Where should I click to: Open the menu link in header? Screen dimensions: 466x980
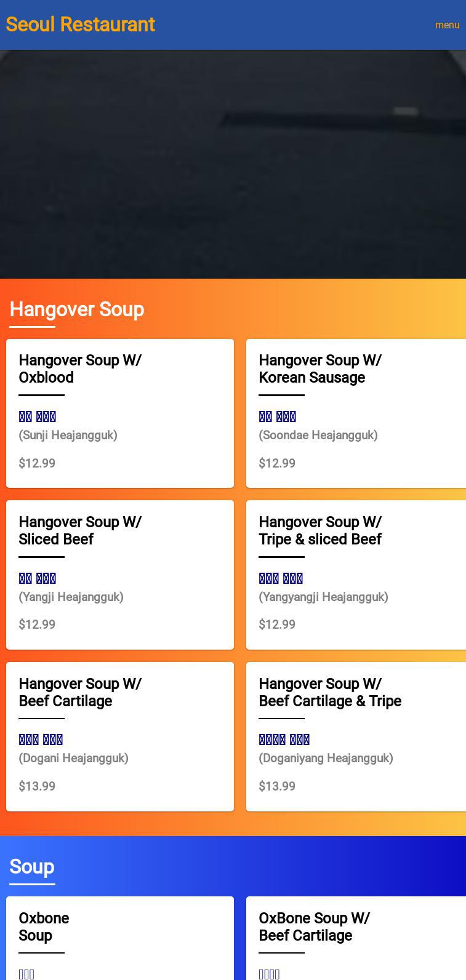[447, 25]
